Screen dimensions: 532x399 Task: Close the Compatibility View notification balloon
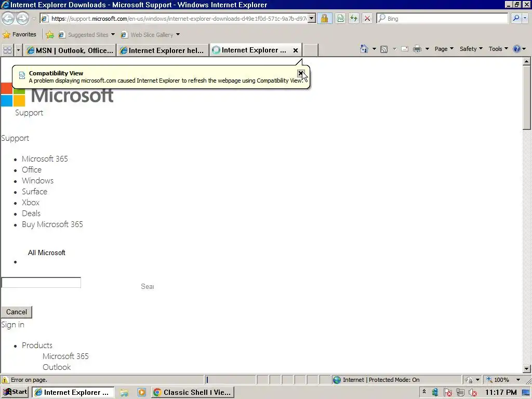tap(301, 73)
